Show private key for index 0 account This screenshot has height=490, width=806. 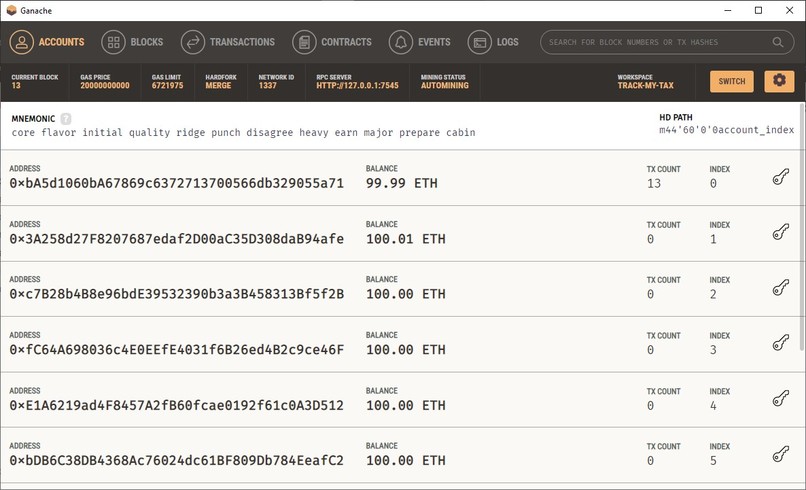click(781, 177)
